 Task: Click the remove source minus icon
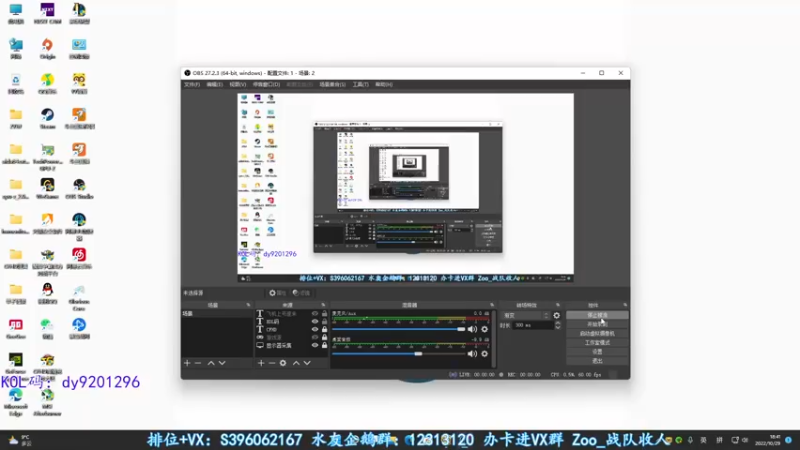[271, 363]
